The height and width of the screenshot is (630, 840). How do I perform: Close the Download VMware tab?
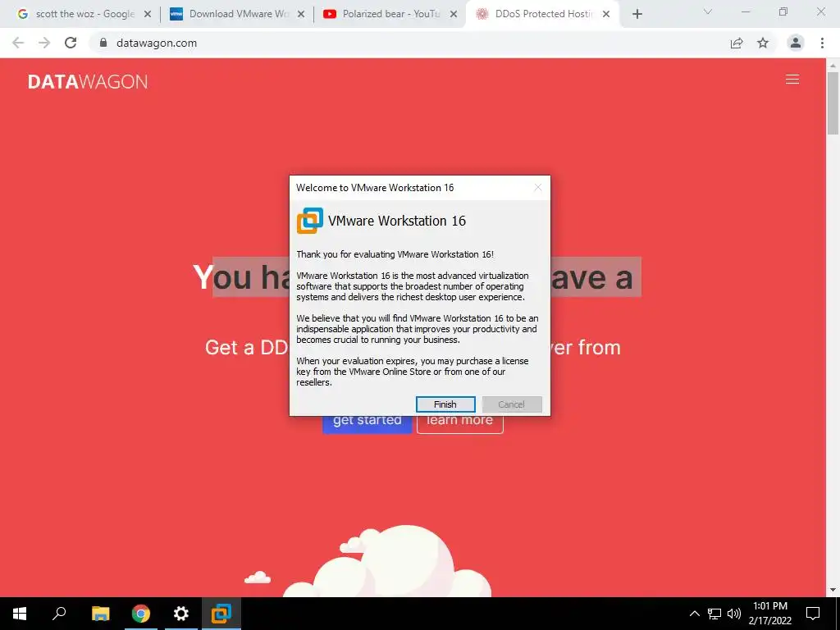tap(301, 15)
